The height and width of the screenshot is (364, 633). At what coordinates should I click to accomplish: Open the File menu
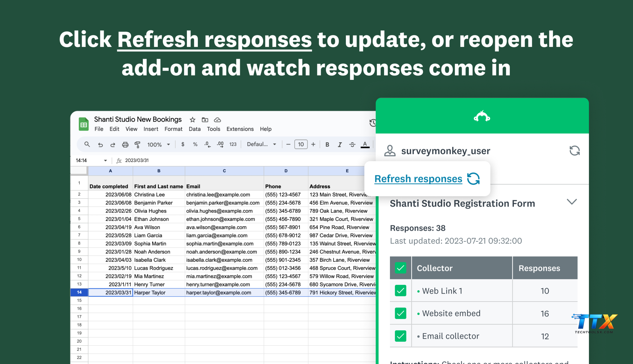point(99,129)
